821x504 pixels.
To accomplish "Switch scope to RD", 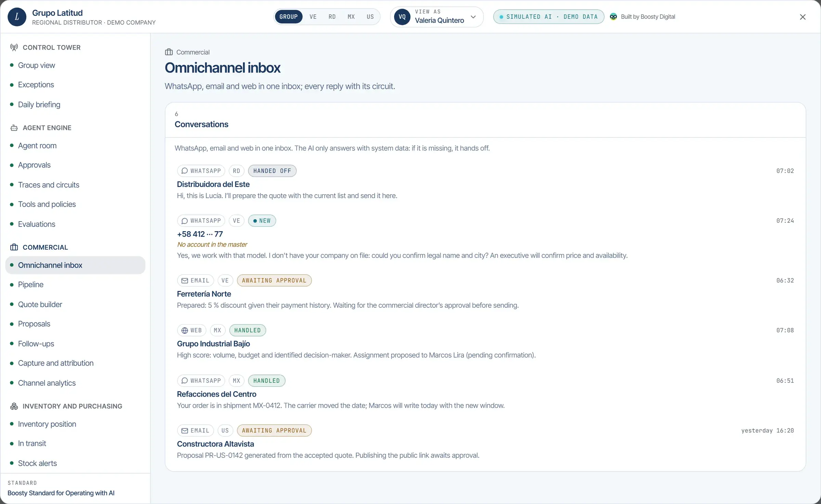I will click(332, 17).
